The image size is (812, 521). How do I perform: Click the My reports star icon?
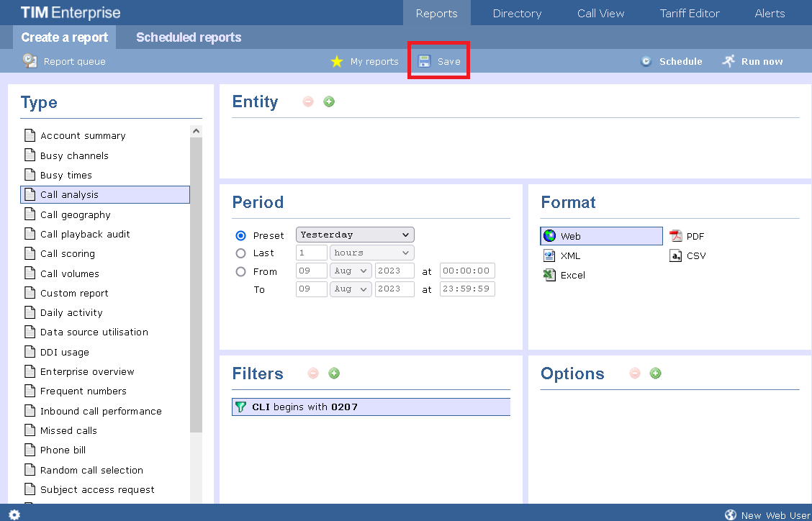[337, 61]
